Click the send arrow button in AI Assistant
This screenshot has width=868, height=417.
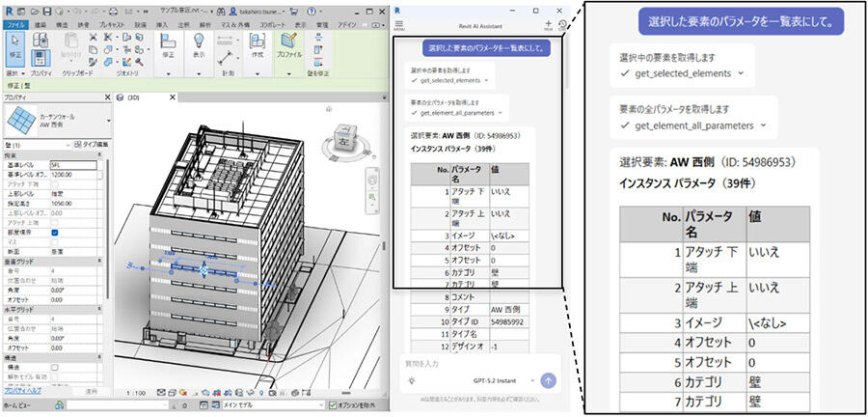click(x=549, y=380)
